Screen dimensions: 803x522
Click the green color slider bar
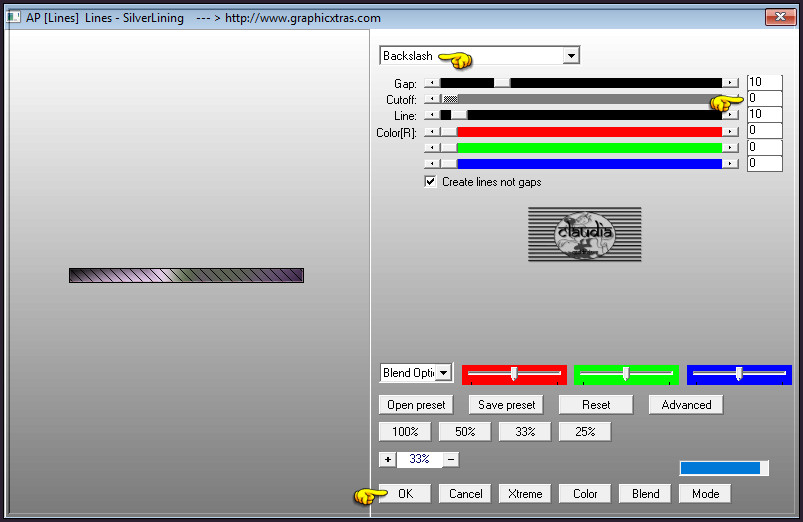click(x=589, y=148)
